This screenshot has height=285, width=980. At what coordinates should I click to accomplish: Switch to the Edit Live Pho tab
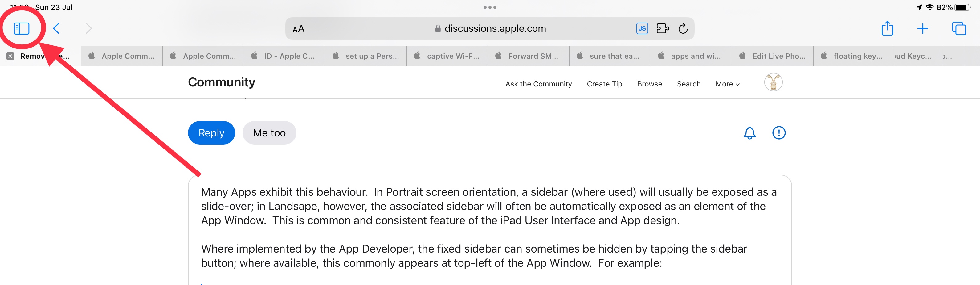point(773,56)
